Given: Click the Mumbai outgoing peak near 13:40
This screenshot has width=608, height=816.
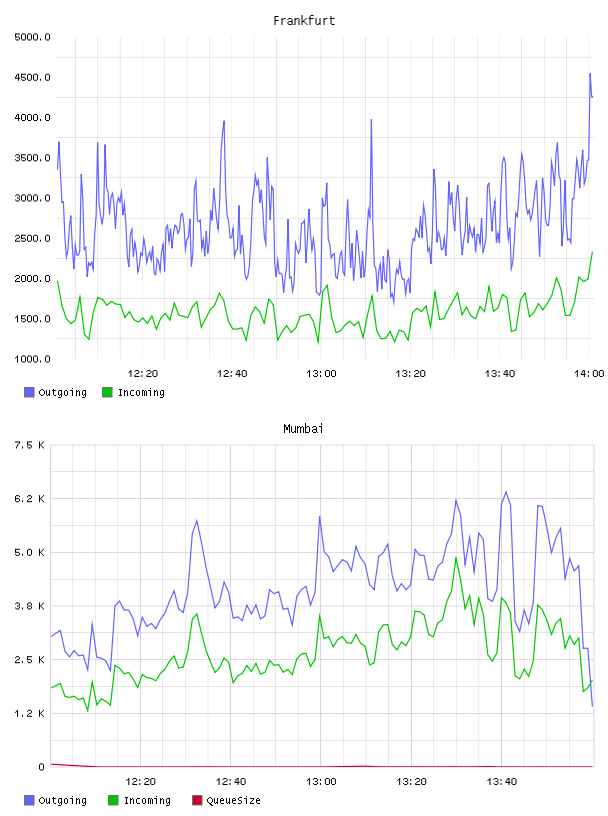Looking at the screenshot, I should coord(506,492).
